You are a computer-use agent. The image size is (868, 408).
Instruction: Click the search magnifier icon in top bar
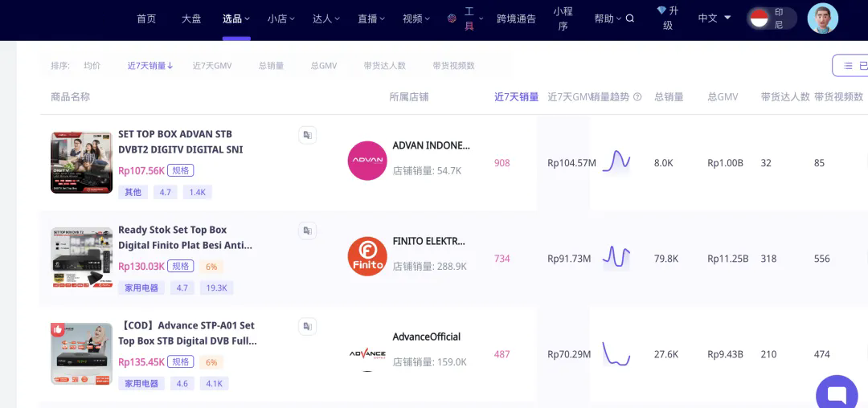pos(629,18)
